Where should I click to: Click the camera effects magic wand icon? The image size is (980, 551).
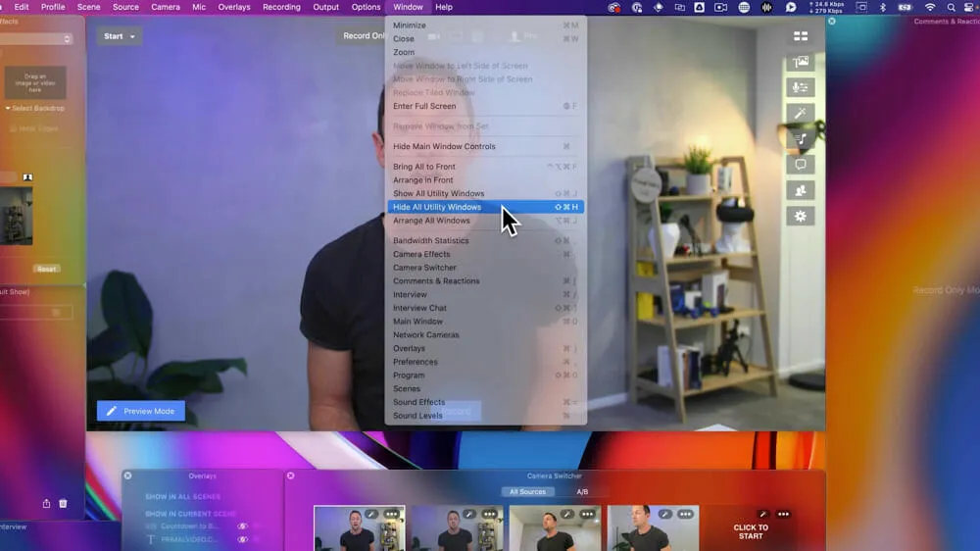click(801, 114)
